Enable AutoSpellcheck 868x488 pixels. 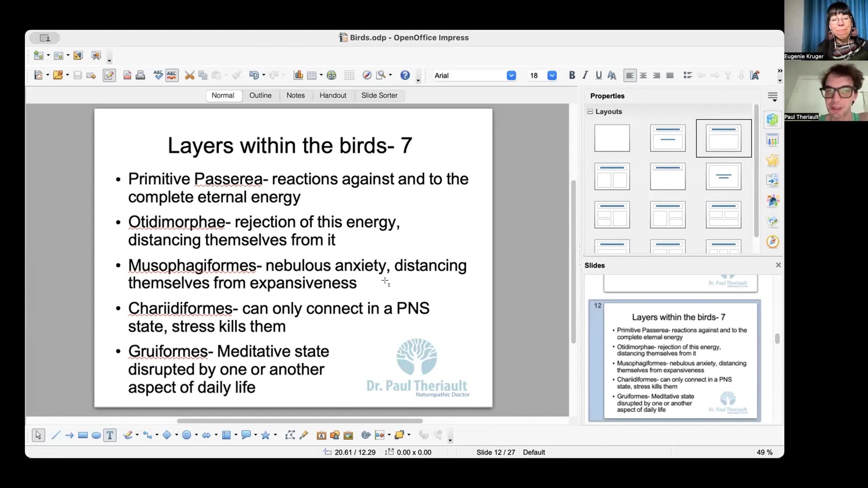[172, 75]
